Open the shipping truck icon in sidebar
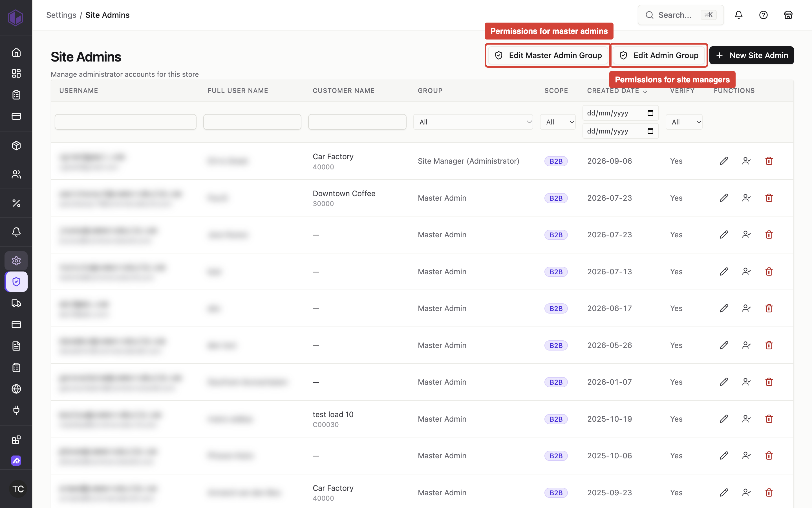The height and width of the screenshot is (508, 812). pos(16,303)
